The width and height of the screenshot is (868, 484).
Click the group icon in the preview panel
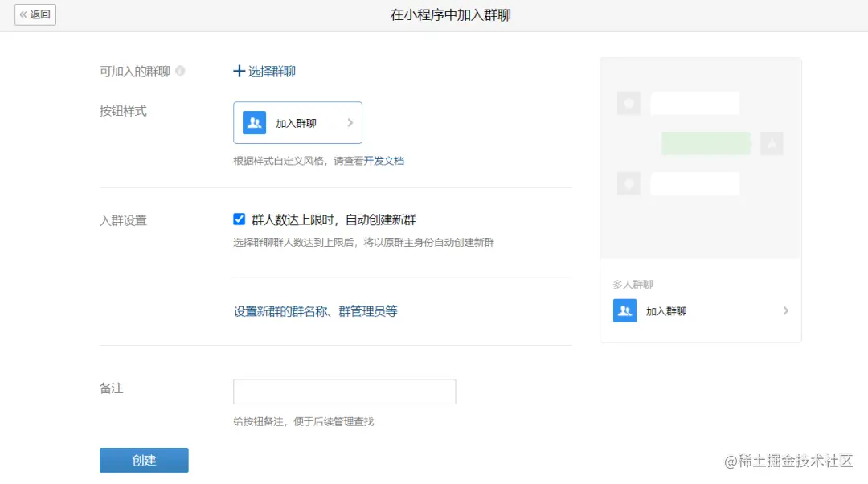pyautogui.click(x=625, y=310)
